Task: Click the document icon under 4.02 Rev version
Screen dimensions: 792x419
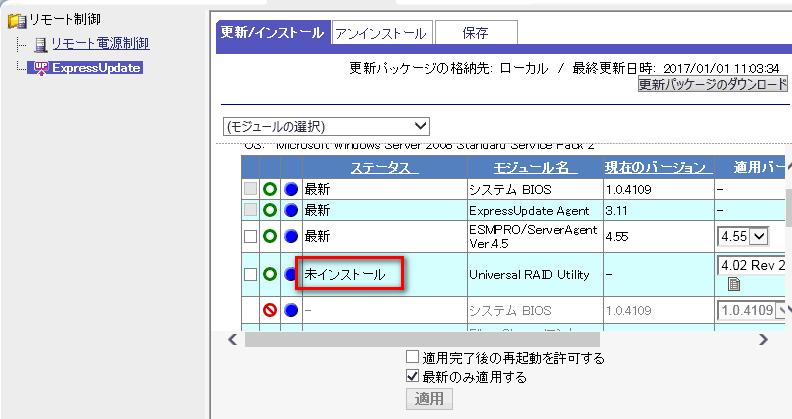Action: [734, 285]
